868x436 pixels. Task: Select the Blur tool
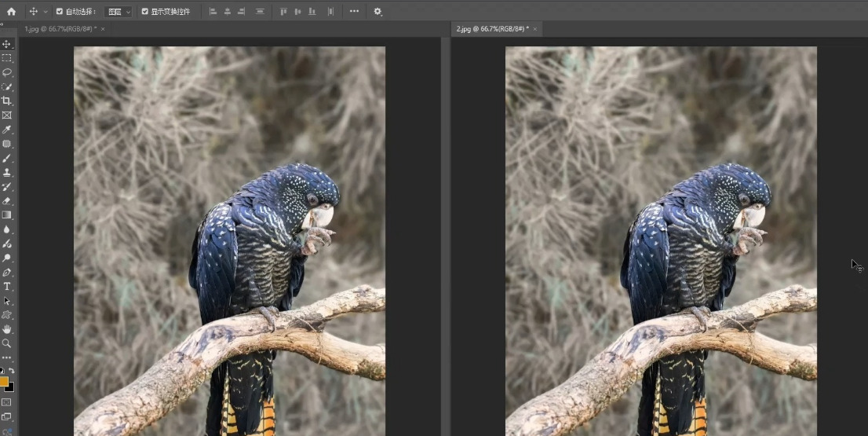[6, 229]
